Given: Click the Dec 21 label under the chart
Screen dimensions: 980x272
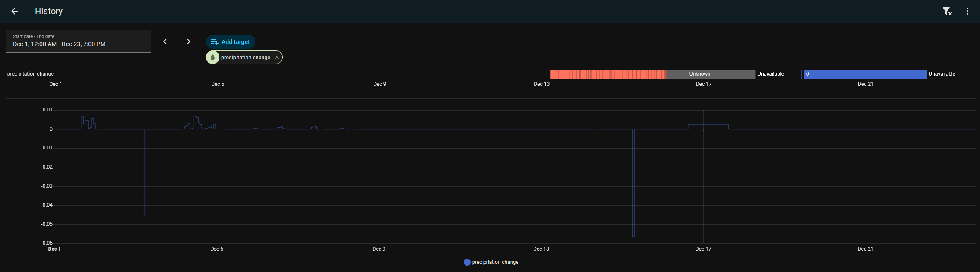Looking at the screenshot, I should pos(865,249).
